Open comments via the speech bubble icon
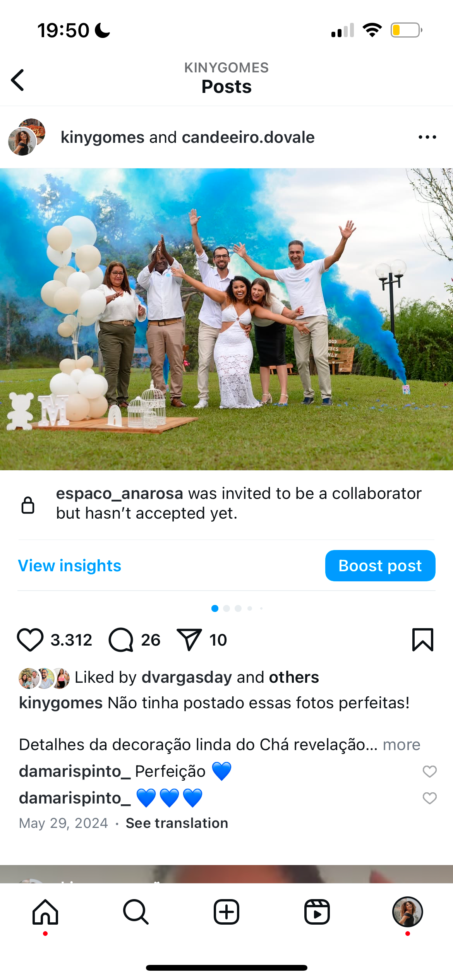The image size is (453, 980). click(121, 640)
